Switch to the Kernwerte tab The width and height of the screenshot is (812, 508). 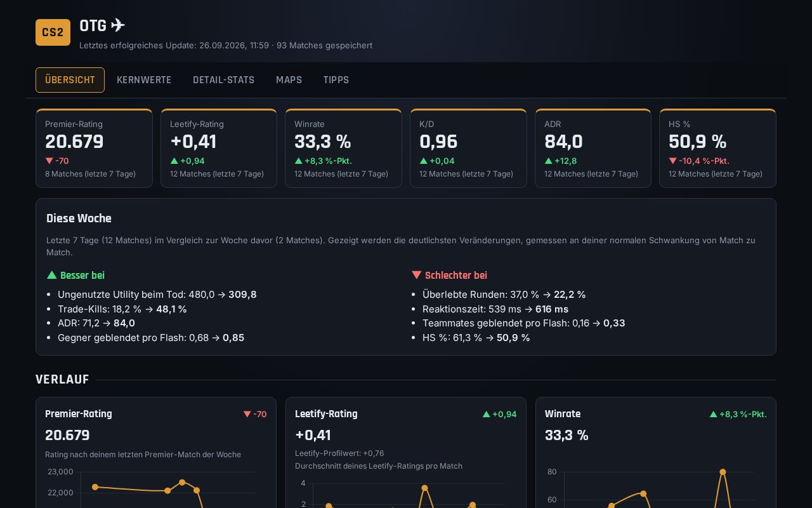pos(144,80)
